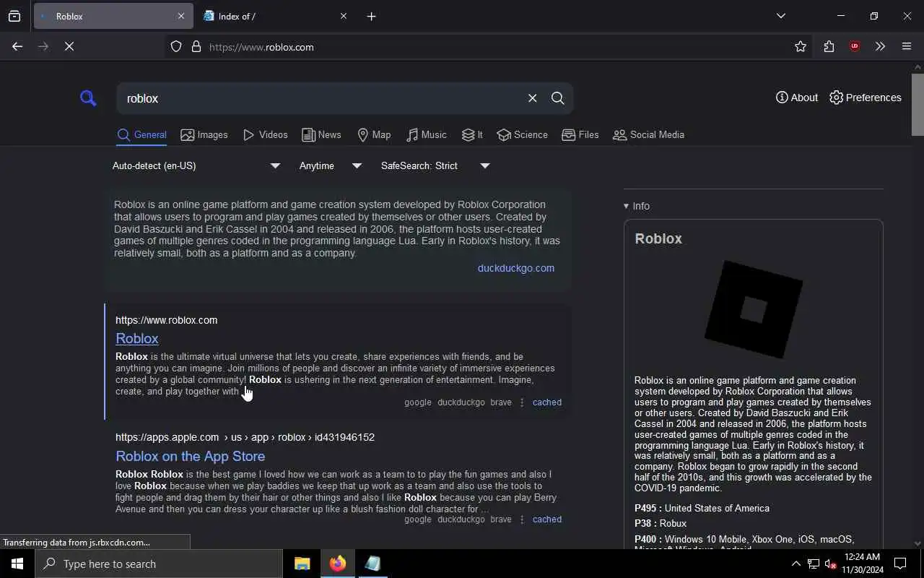The width and height of the screenshot is (924, 578).
Task: Click the SearXNG magnifier logo icon
Action: (x=88, y=98)
